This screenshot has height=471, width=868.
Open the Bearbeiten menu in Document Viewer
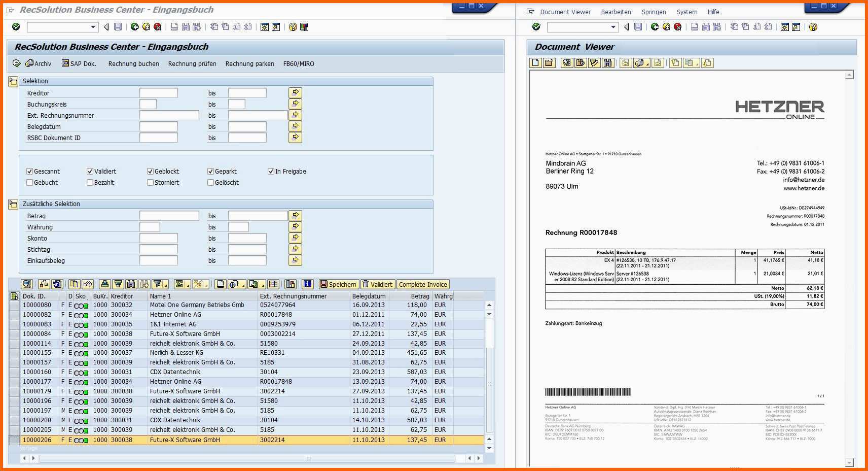pyautogui.click(x=616, y=12)
